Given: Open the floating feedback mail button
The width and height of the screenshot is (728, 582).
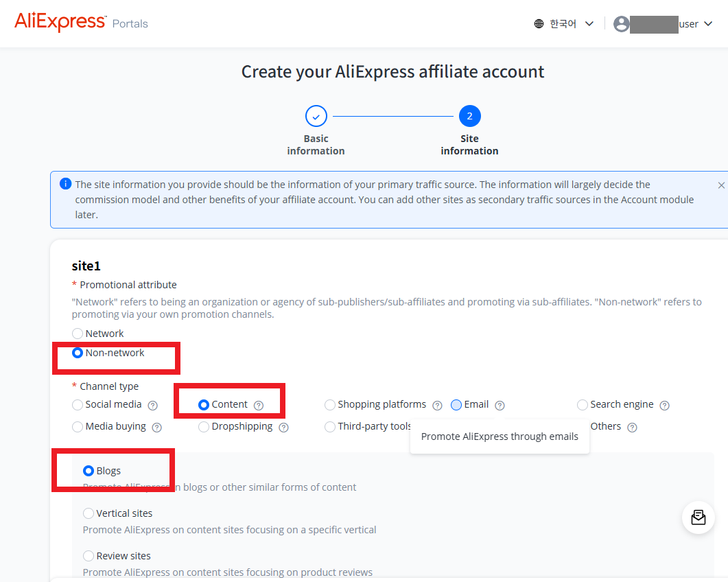Looking at the screenshot, I should click(698, 517).
